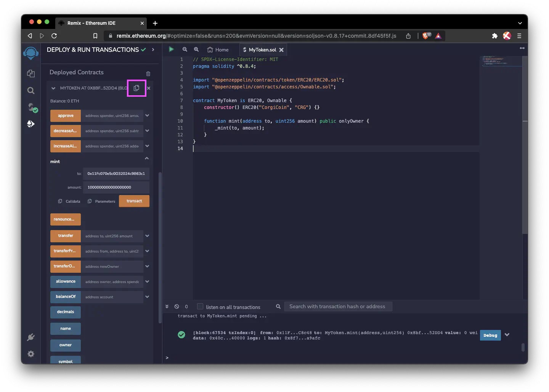Click the mint 'to' address field
This screenshot has height=392, width=549.
(116, 173)
